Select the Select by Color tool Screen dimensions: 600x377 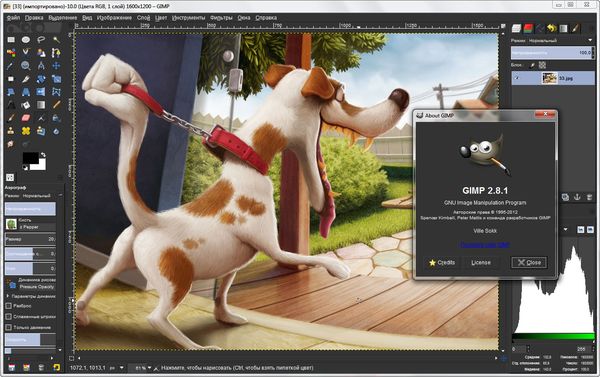(11, 53)
